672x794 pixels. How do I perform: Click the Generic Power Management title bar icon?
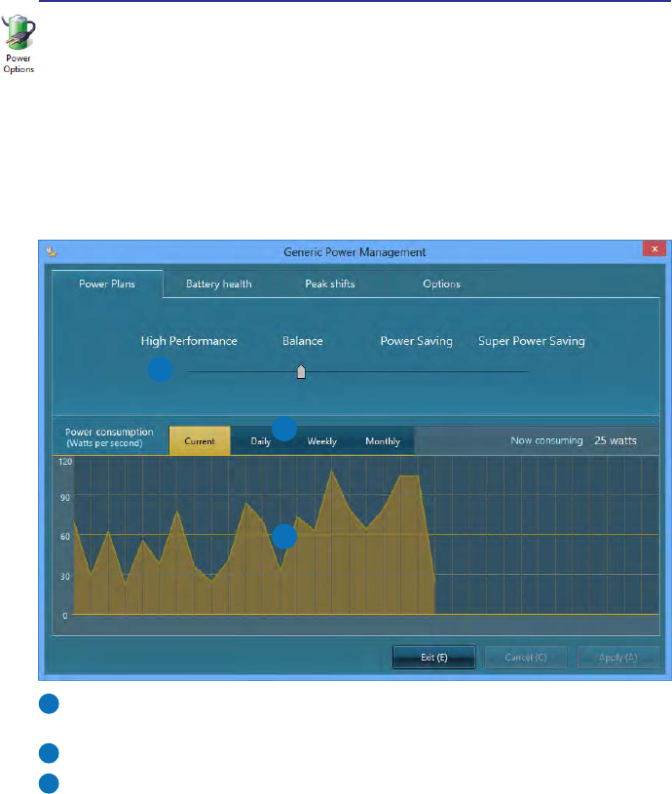point(52,251)
